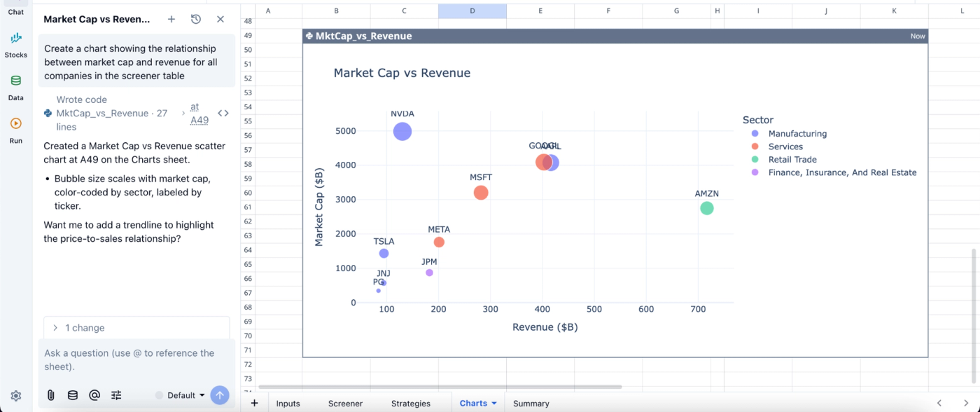Screen dimensions: 980x412
Task: Open the Stocks panel in the sidebar
Action: 15,44
